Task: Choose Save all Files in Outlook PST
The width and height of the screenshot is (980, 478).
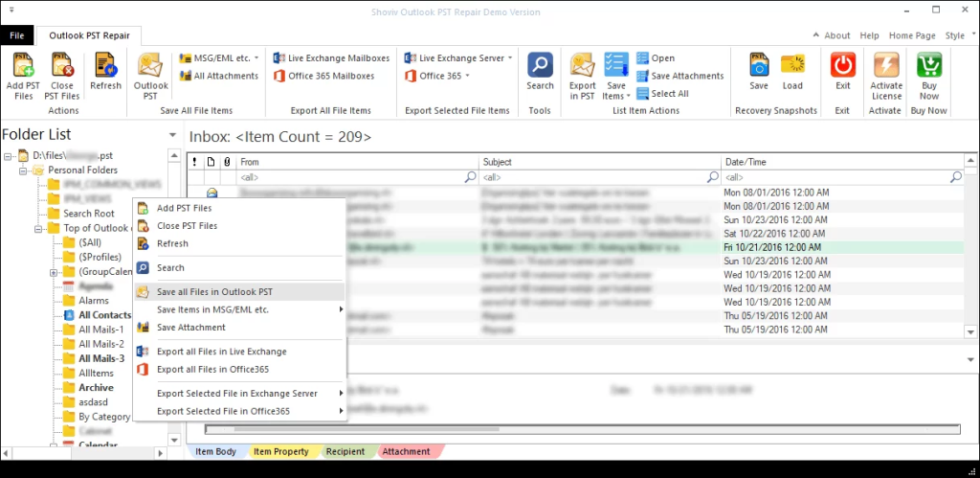Action: click(x=214, y=291)
